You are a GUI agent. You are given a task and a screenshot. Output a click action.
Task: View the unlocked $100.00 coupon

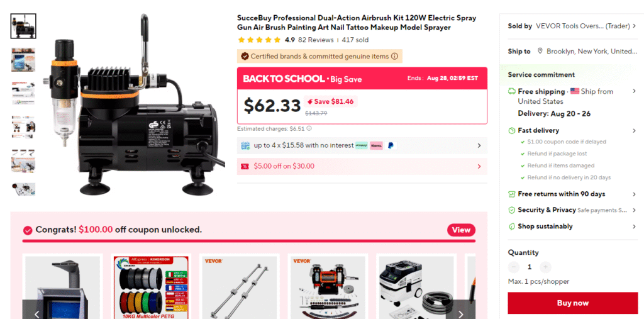pyautogui.click(x=461, y=230)
